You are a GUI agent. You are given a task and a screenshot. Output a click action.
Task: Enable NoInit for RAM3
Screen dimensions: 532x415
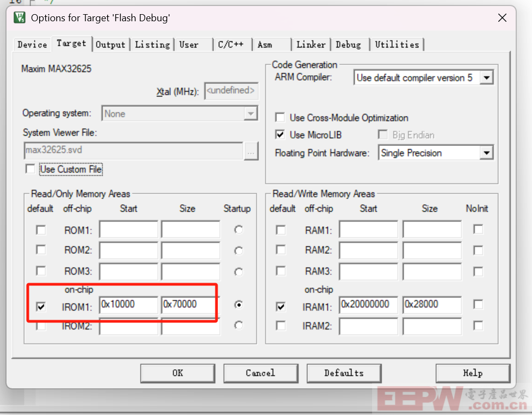click(478, 272)
